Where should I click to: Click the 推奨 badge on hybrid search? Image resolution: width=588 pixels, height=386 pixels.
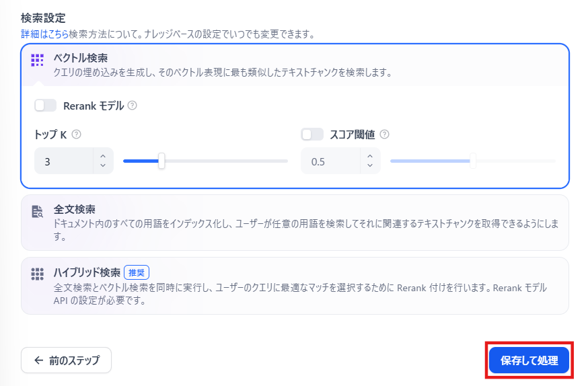pyautogui.click(x=137, y=272)
